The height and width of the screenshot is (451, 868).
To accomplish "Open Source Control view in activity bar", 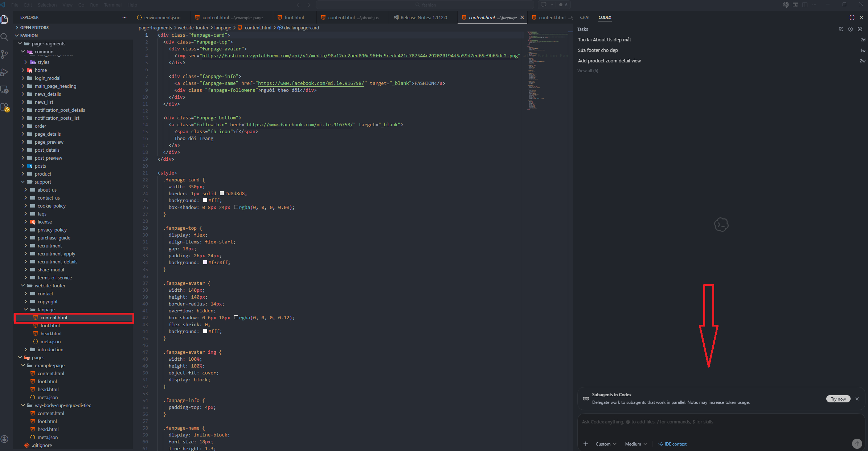I will tap(4, 54).
